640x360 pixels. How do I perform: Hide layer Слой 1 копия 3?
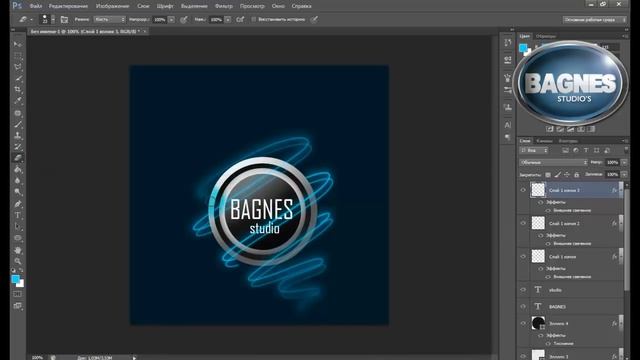[523, 190]
